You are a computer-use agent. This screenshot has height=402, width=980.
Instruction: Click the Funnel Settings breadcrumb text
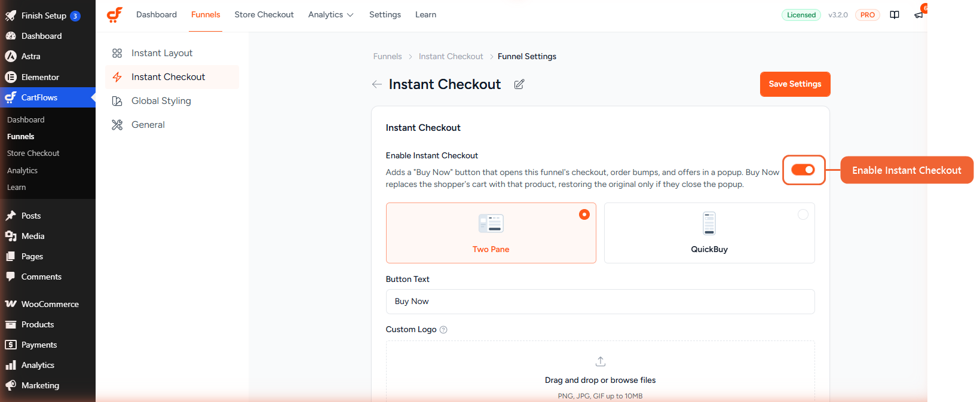[527, 57]
